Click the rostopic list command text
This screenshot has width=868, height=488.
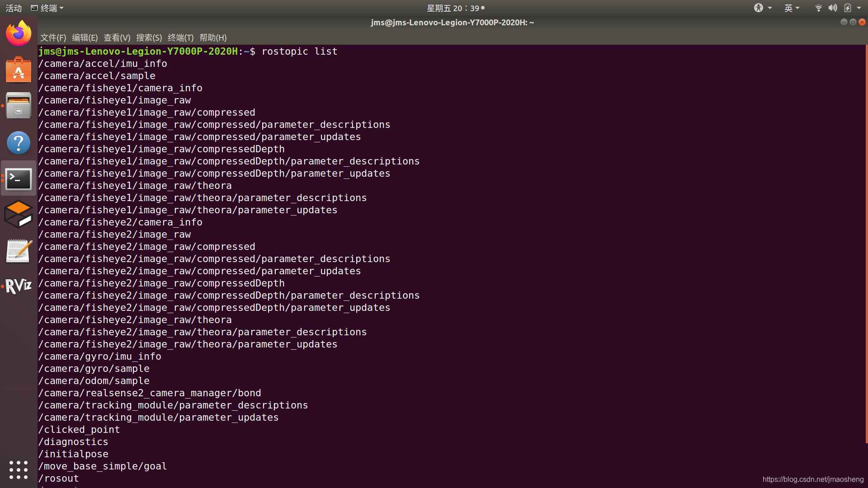point(299,51)
